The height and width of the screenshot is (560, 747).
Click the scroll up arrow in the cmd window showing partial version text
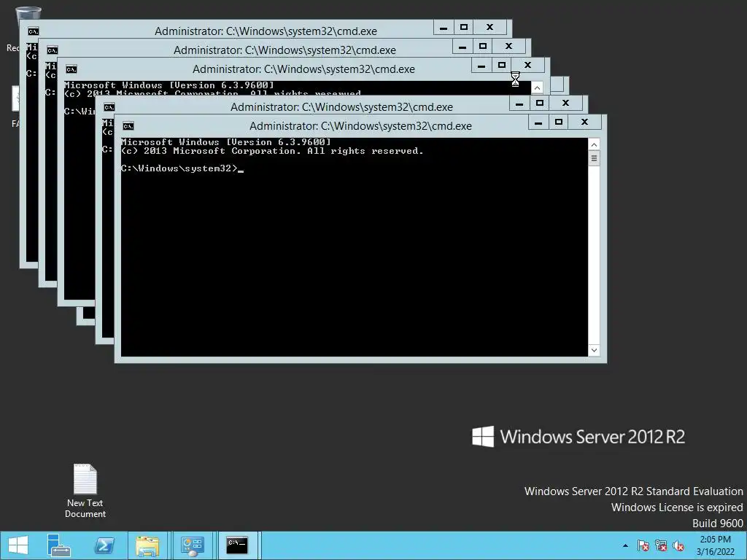[537, 88]
